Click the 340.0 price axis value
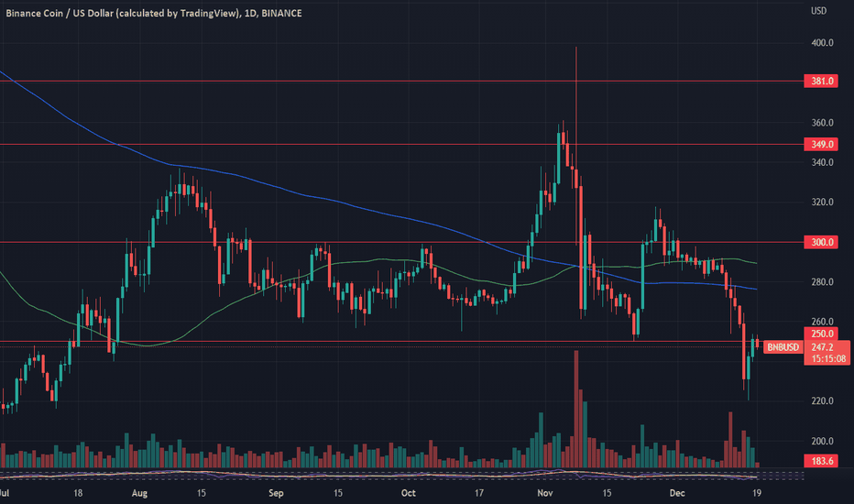854x504 pixels. [822, 162]
